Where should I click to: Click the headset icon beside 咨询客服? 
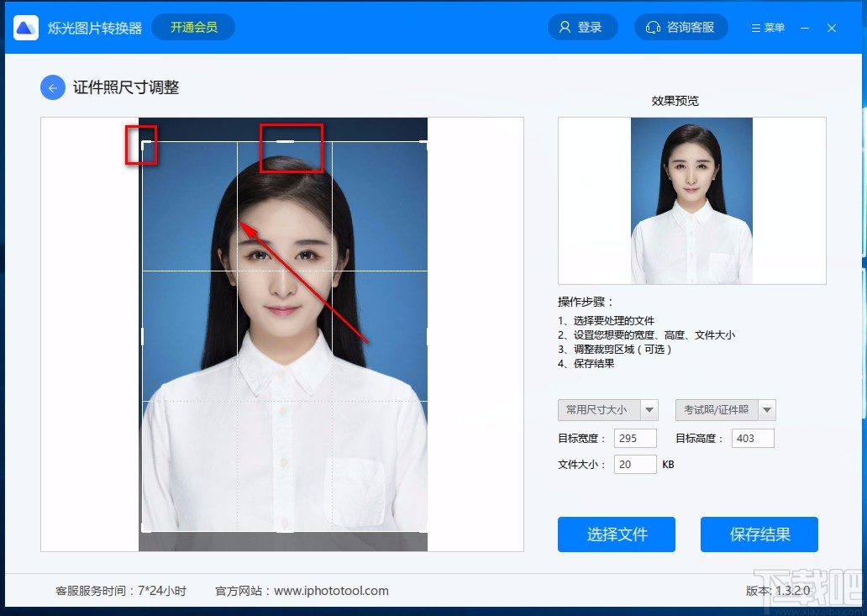point(654,26)
